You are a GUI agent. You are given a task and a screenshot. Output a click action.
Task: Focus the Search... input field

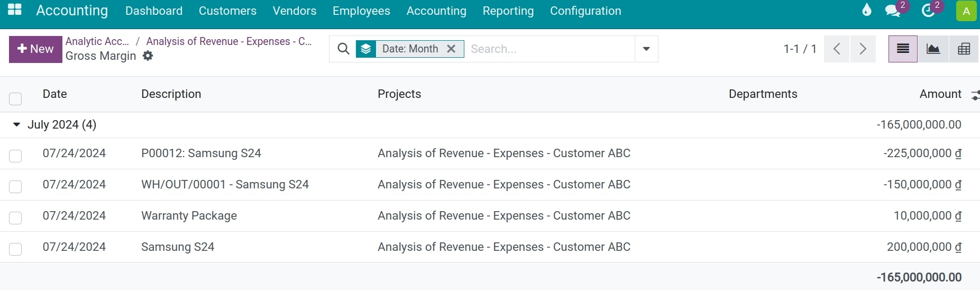coord(550,49)
